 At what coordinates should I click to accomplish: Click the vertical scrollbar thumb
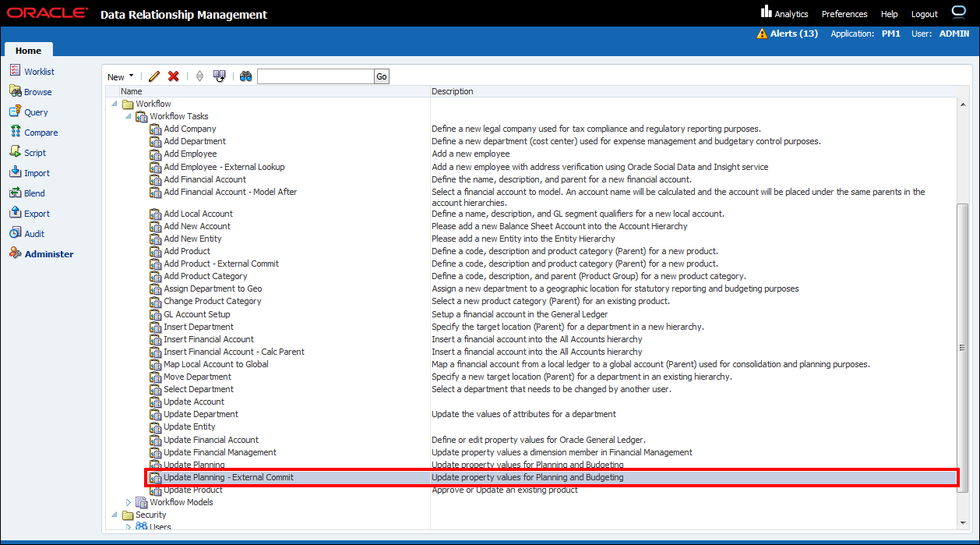point(963,348)
